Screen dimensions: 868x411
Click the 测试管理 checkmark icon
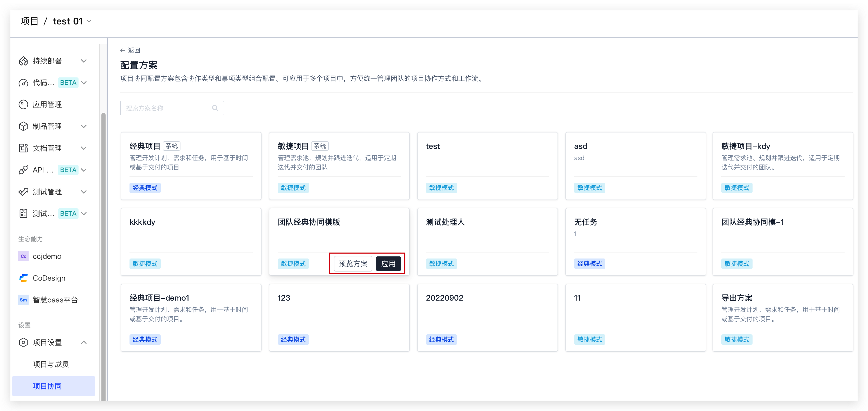click(23, 192)
